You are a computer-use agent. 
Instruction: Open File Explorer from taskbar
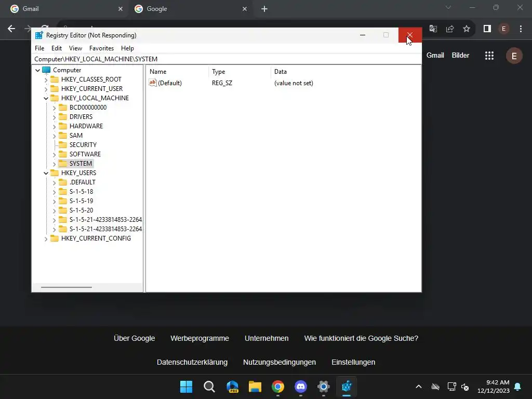(255, 387)
